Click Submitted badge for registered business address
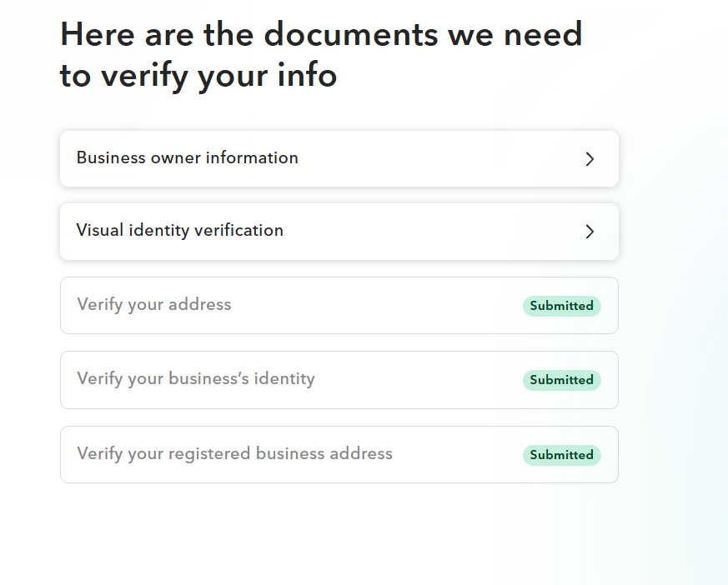This screenshot has height=585, width=728. [561, 455]
